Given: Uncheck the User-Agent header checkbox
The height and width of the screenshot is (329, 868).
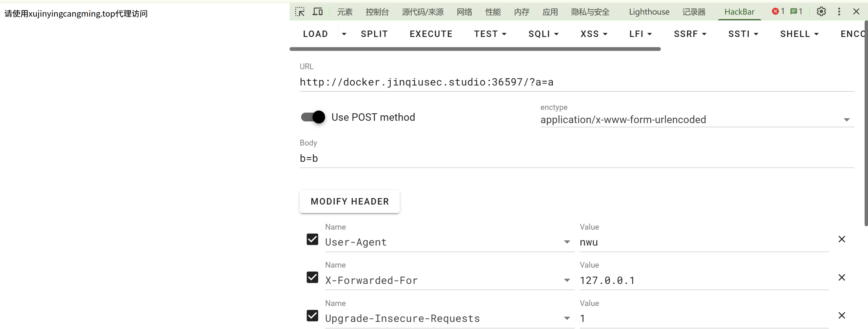Looking at the screenshot, I should pos(312,239).
